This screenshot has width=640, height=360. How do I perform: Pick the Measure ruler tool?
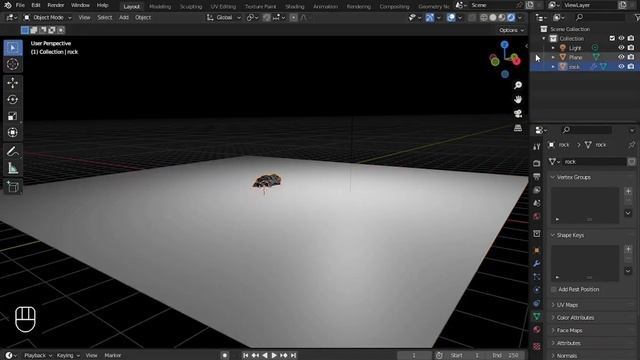pos(13,168)
